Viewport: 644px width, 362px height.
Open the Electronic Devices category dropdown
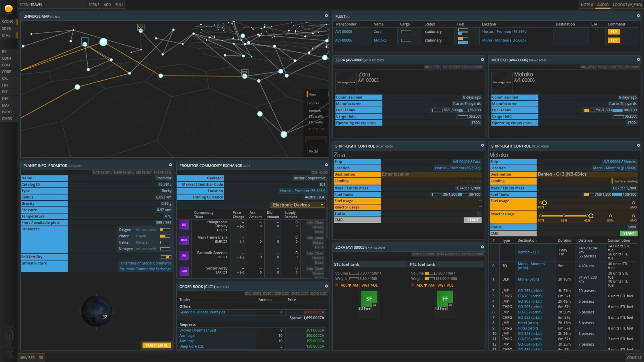(297, 205)
